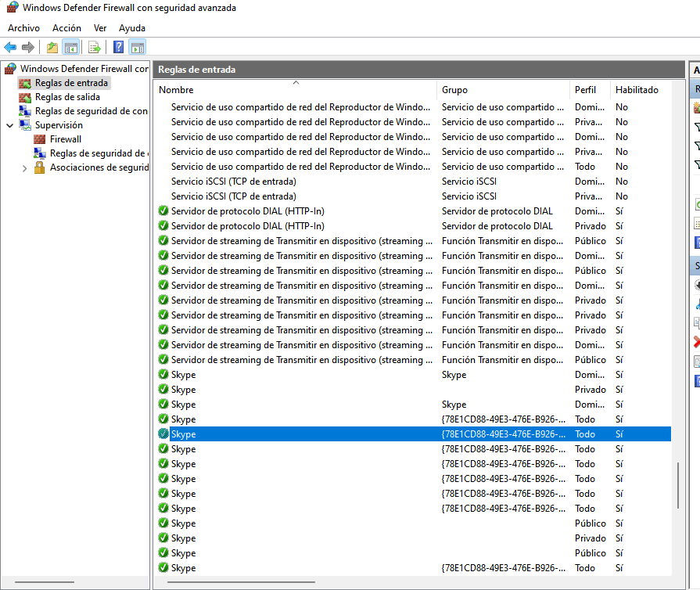Click the icon beside Reglas de salida
The image size is (700, 590).
(x=25, y=97)
